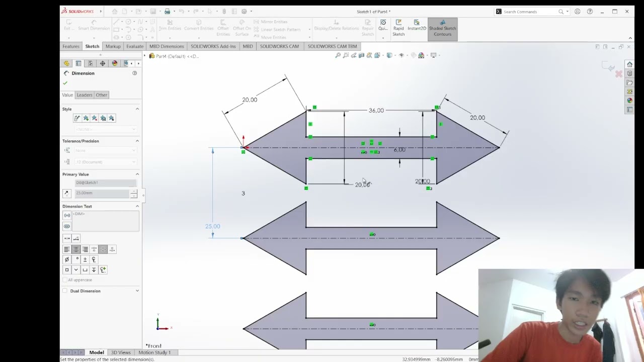Apply the default style attributes icon

point(77,118)
